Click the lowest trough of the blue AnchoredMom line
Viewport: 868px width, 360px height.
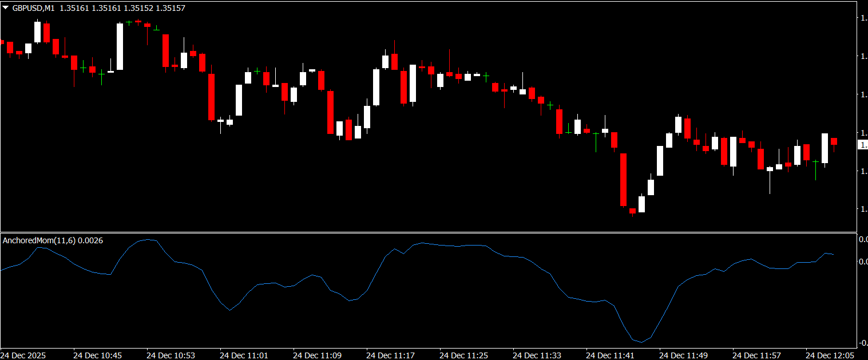[641, 342]
